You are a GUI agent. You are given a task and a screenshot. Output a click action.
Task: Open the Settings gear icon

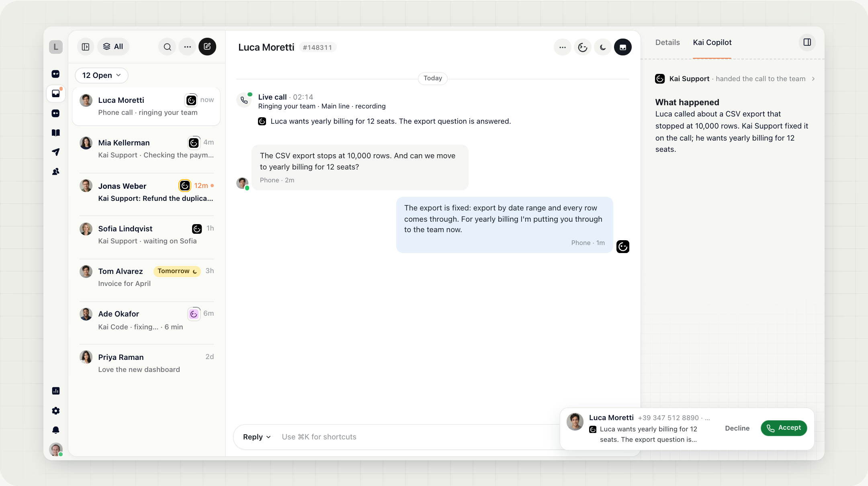tap(56, 410)
